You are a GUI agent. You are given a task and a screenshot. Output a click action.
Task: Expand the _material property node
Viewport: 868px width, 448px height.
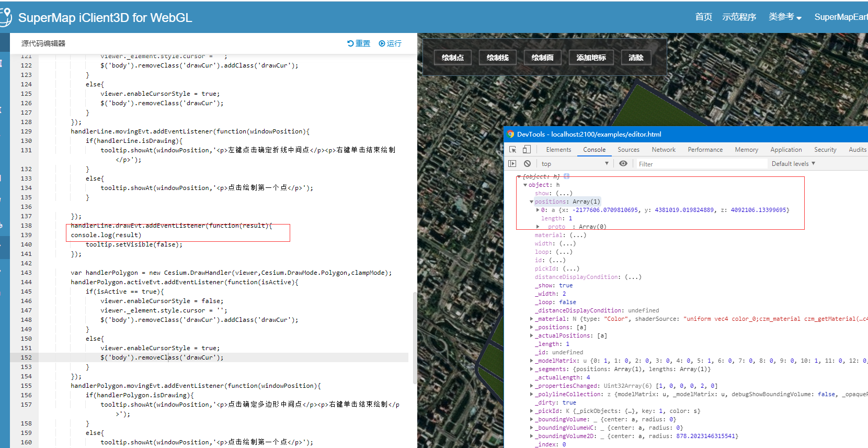(531, 319)
